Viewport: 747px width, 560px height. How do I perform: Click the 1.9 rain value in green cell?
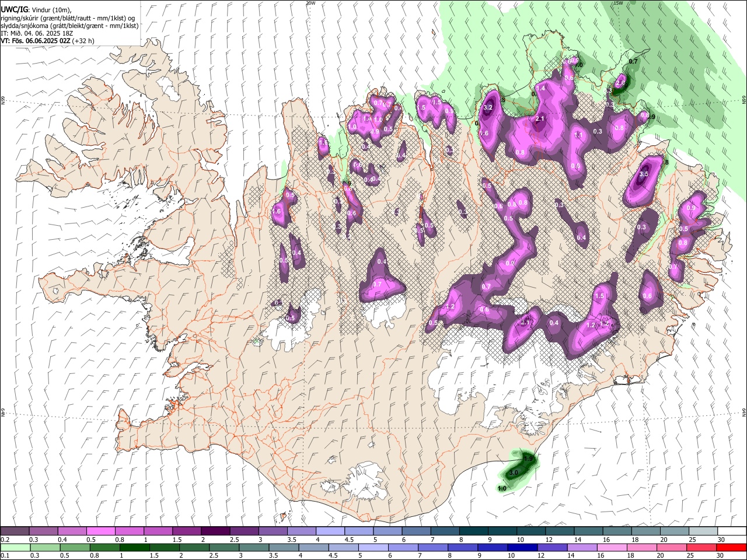coord(528,459)
